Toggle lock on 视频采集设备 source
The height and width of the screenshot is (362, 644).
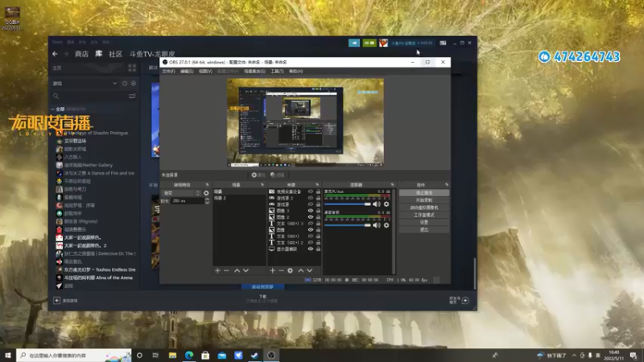(318, 191)
